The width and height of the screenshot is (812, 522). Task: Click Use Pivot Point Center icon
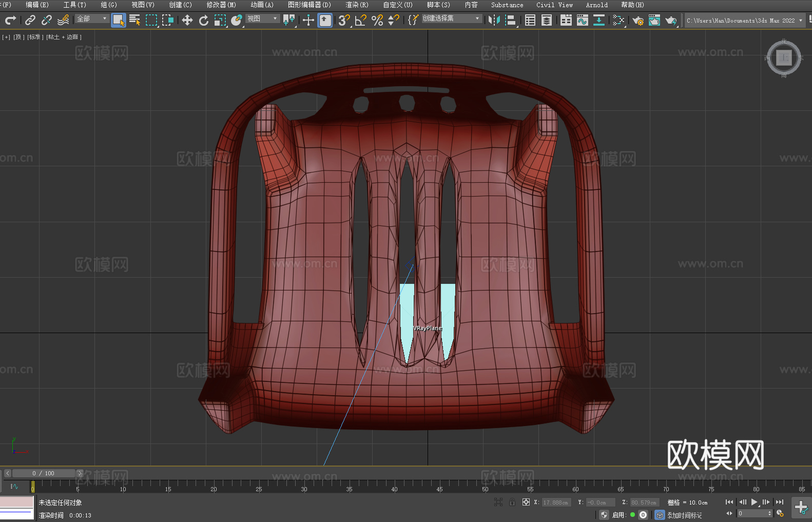[289, 20]
